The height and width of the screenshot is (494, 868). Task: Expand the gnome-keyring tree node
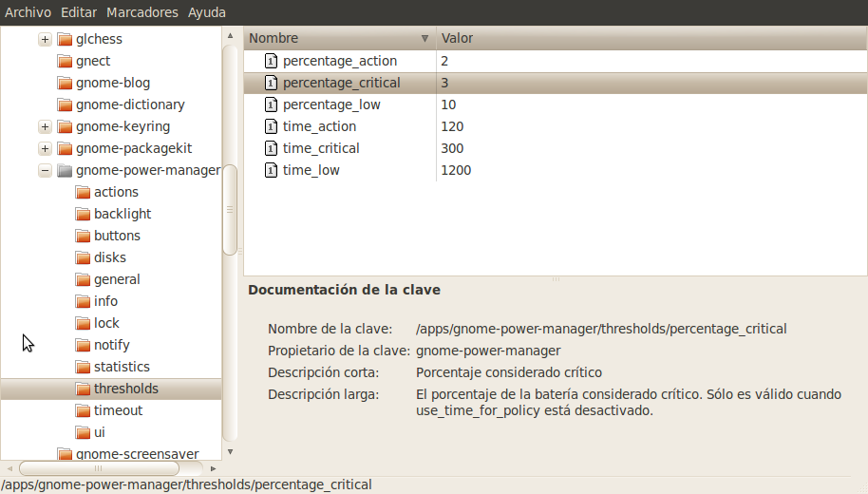[x=45, y=126]
